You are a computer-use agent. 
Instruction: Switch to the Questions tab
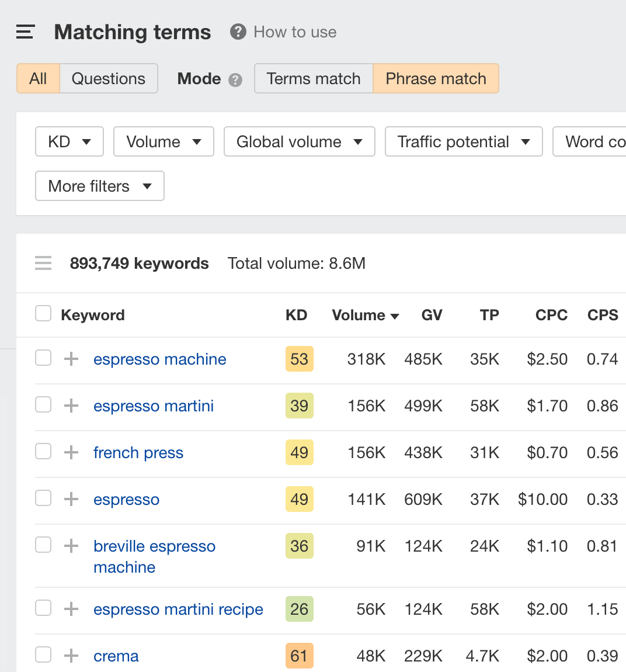pyautogui.click(x=109, y=79)
